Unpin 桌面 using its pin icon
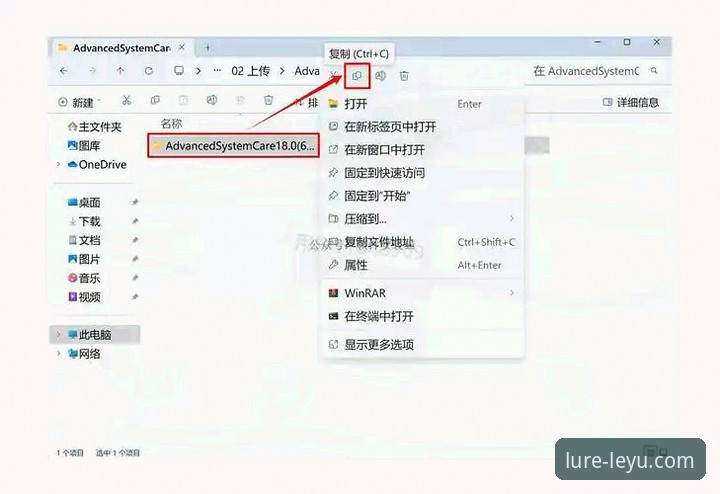Screen dimensions: 720x494 (x=135, y=202)
